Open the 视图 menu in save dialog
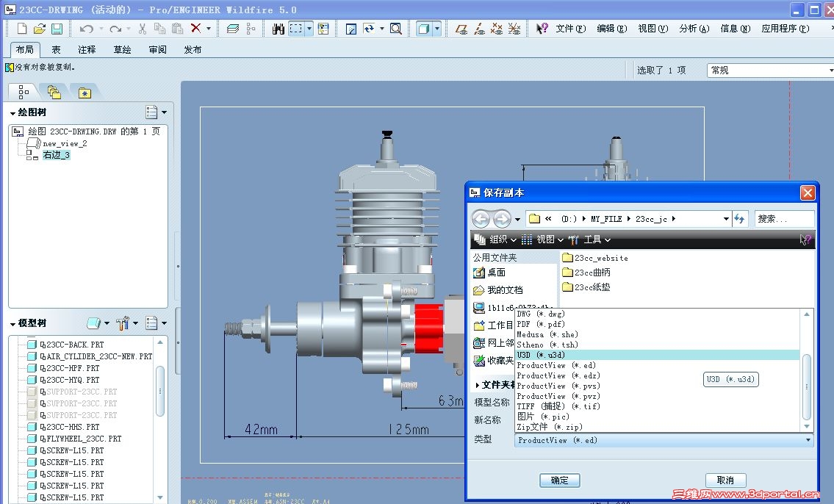The width and height of the screenshot is (834, 504). 542,240
